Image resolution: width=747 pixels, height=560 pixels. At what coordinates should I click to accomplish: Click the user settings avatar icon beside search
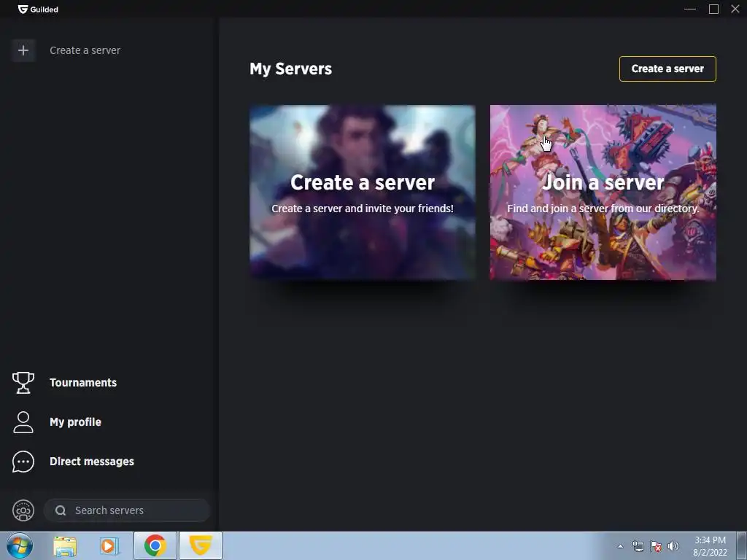[x=23, y=510]
